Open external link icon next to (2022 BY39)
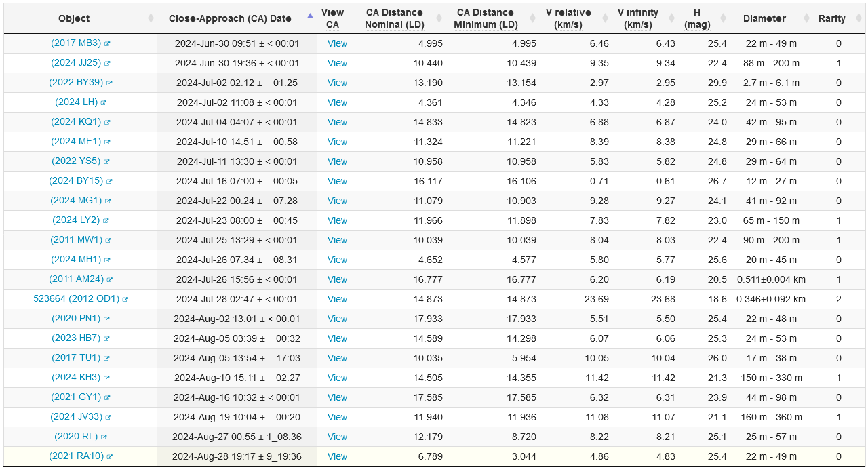868x472 pixels. pos(109,83)
